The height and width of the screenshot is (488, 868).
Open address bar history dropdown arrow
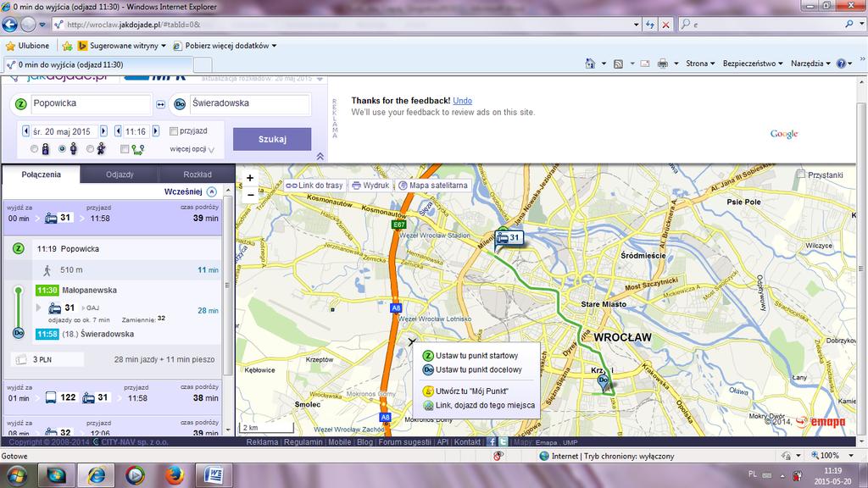(636, 25)
